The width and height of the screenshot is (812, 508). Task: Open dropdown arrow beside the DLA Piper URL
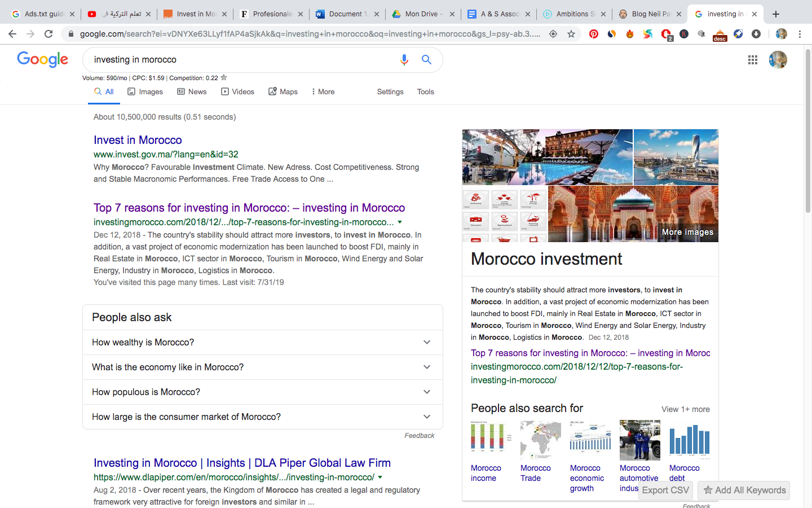[380, 478]
